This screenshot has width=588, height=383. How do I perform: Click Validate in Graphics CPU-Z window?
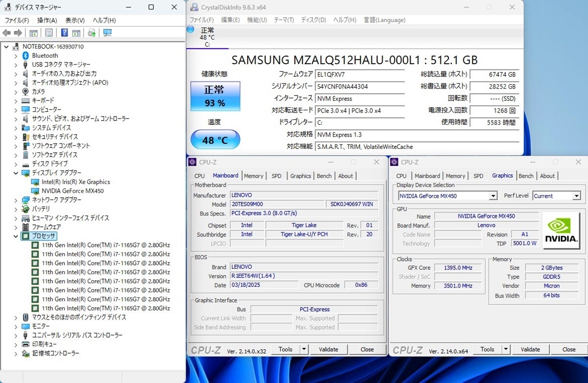pos(530,349)
